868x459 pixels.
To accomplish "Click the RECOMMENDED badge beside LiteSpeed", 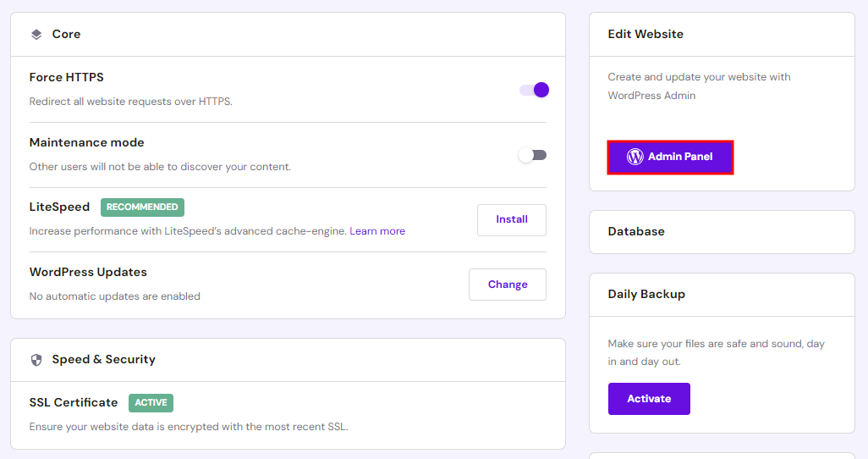I will tap(142, 207).
